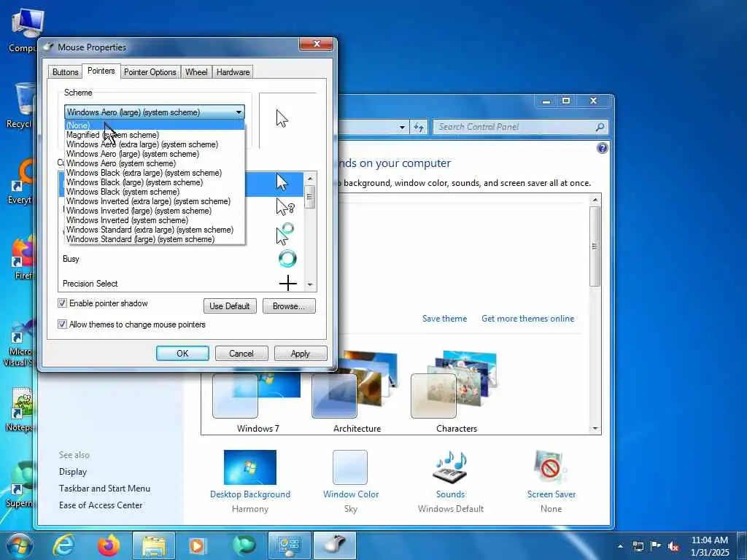Image resolution: width=747 pixels, height=560 pixels.
Task: Select Windows Inverted (extra large) scheme
Action: point(155,201)
